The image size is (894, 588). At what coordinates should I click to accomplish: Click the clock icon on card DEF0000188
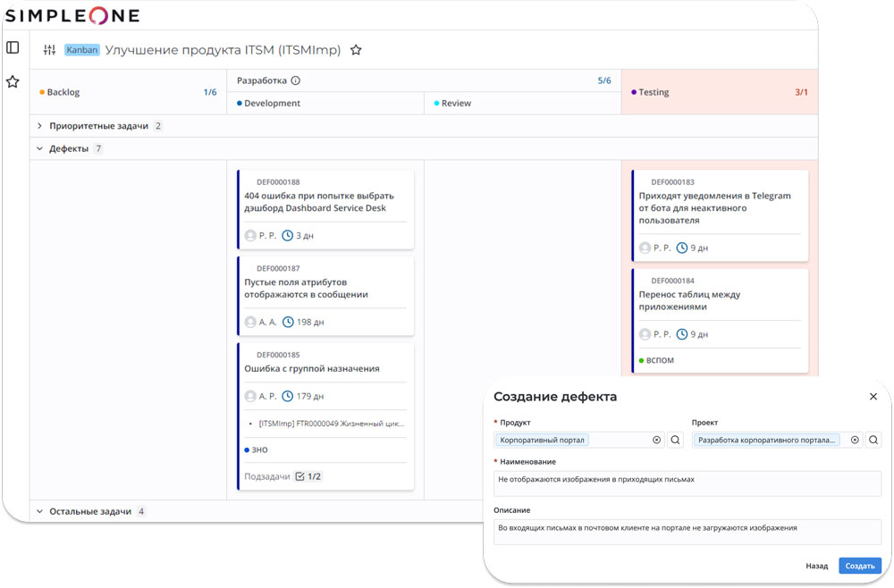287,235
